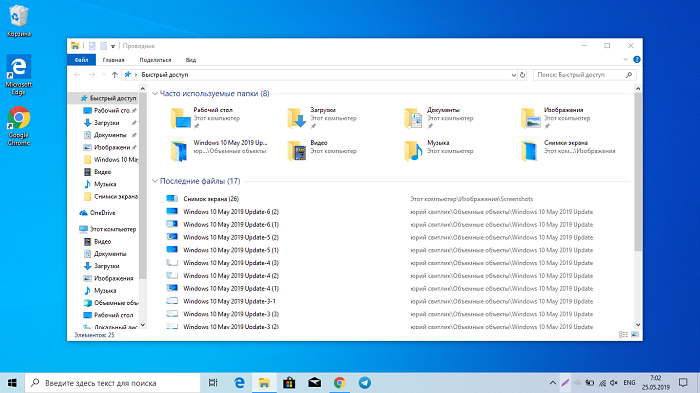The height and width of the screenshot is (393, 700).
Task: Open taskbar clock showing 7:02
Action: pos(656,383)
